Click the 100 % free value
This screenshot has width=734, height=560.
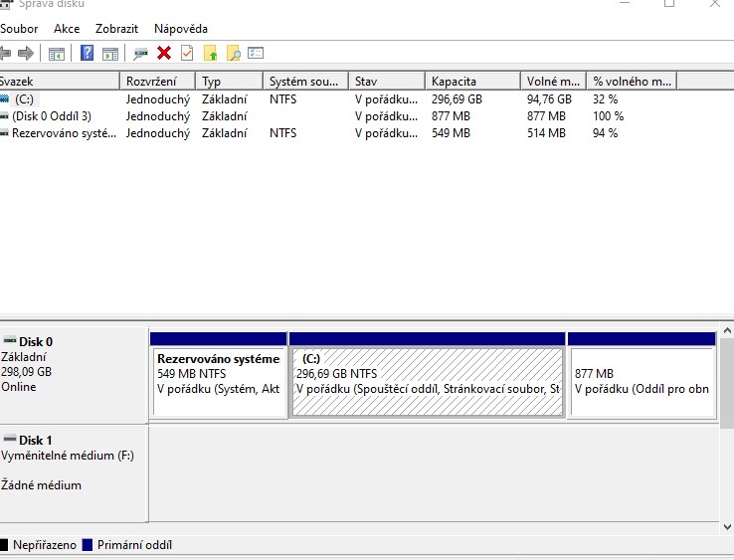coord(608,116)
